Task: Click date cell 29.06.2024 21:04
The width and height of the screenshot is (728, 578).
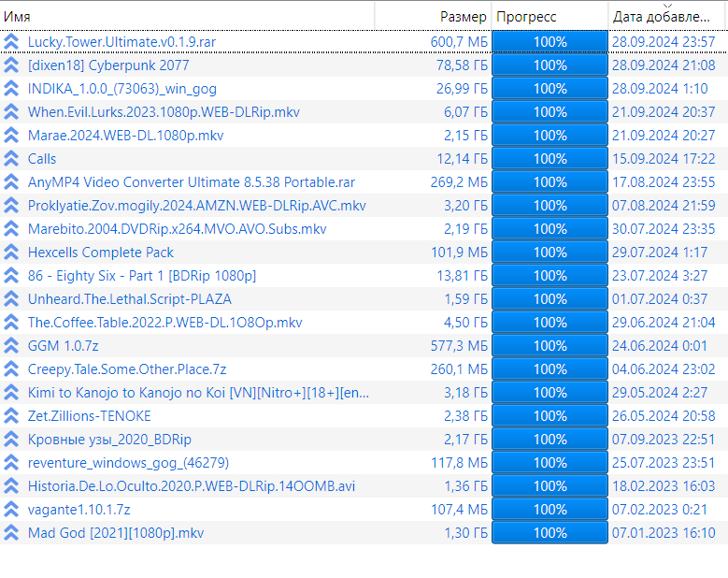Action: (x=664, y=323)
